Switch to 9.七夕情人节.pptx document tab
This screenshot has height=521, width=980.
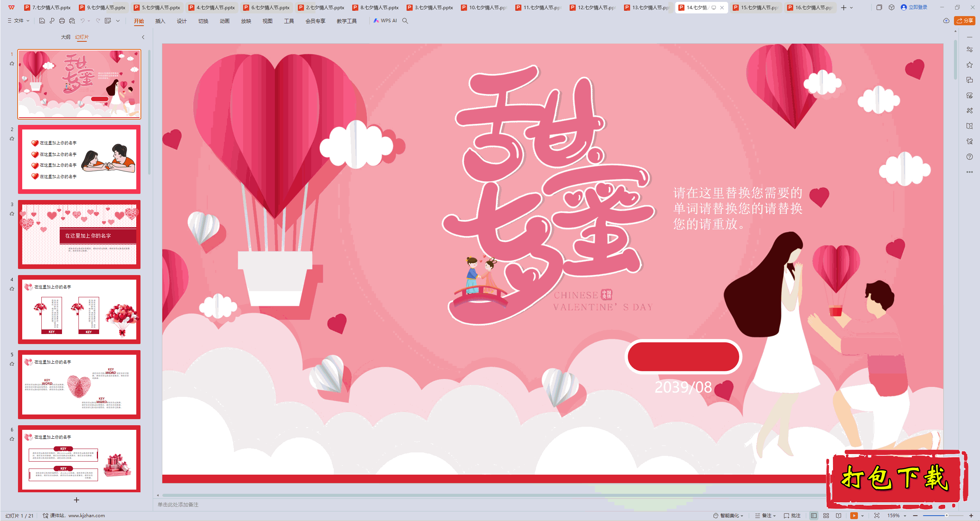102,7
